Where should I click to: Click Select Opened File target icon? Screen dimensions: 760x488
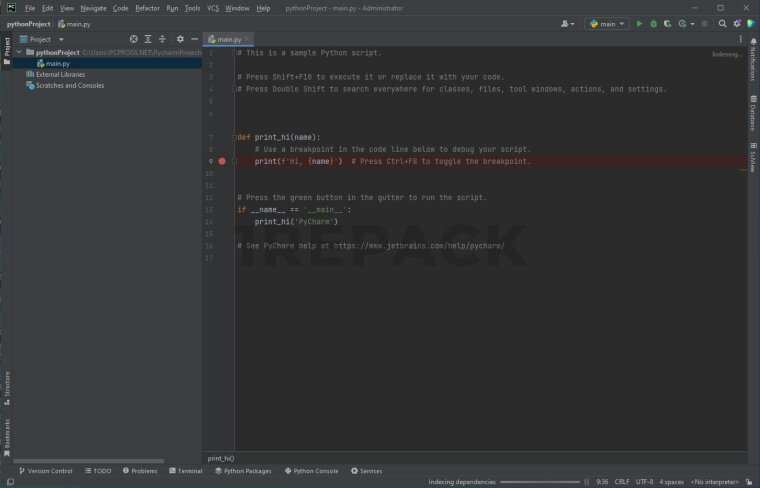134,39
